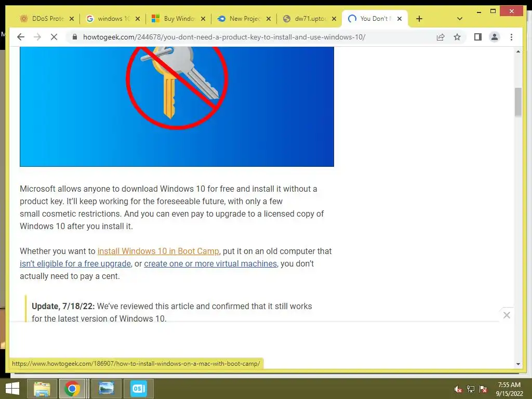Open create one or more virtual machines link
The image size is (532, 399).
210,263
